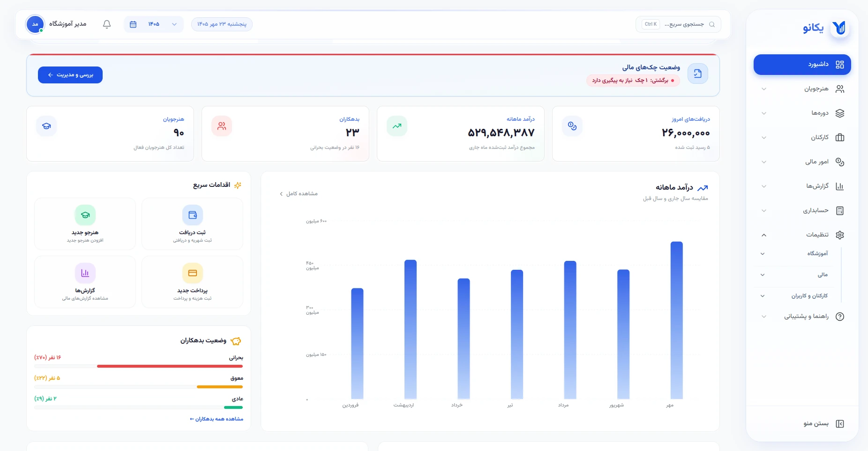Click view all debtors (مشاهده همه بدهکاران) link
868x451 pixels.
coord(217,419)
